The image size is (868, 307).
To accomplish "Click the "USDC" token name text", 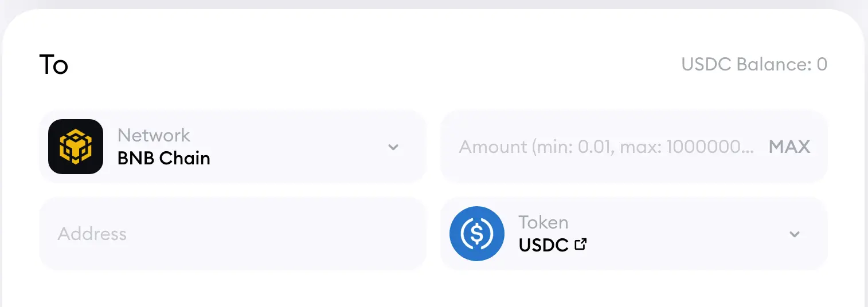I will [x=544, y=245].
